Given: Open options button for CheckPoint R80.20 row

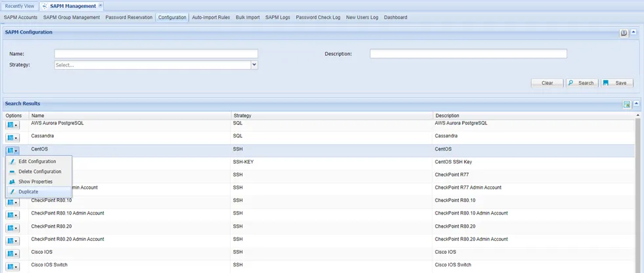Looking at the screenshot, I should (13, 228).
